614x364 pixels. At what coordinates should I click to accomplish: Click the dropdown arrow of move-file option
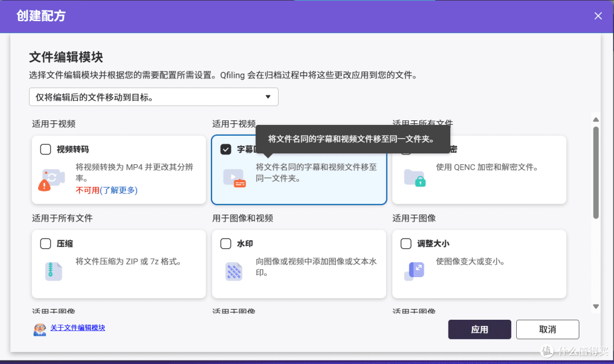coord(268,97)
